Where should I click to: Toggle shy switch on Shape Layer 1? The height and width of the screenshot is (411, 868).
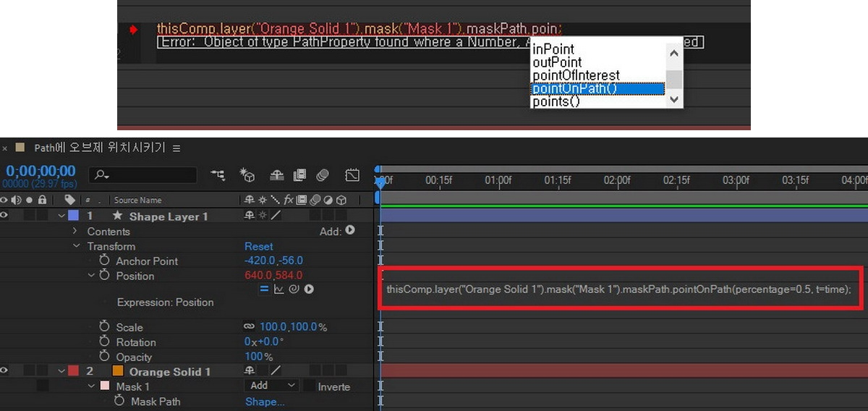pyautogui.click(x=250, y=216)
